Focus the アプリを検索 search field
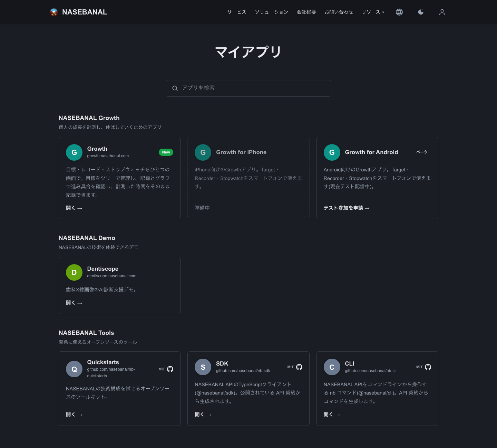Screen dimensions: 497x448 coord(248,88)
